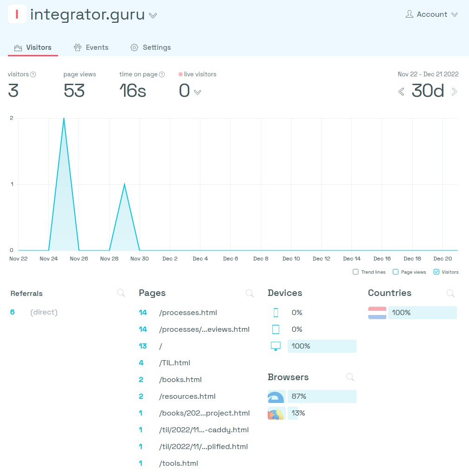Click the Countries search magnifier icon
469x476 pixels.
450,293
